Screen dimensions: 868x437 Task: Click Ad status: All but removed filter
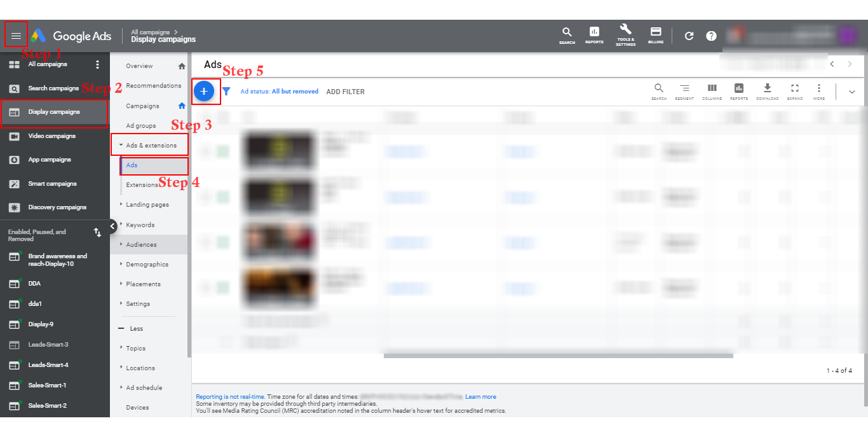click(280, 92)
